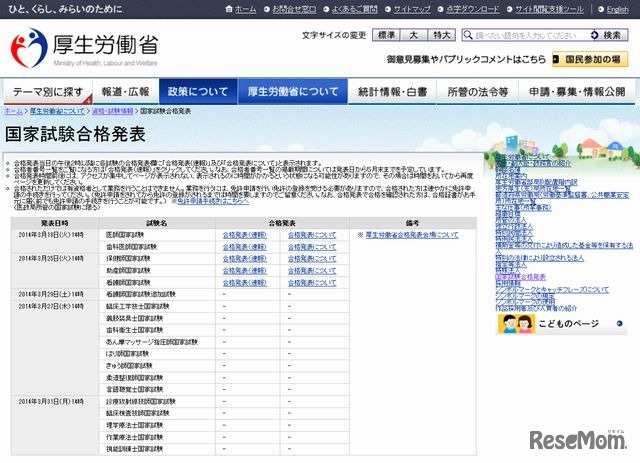Open 点字ダウンロード link

(472, 9)
